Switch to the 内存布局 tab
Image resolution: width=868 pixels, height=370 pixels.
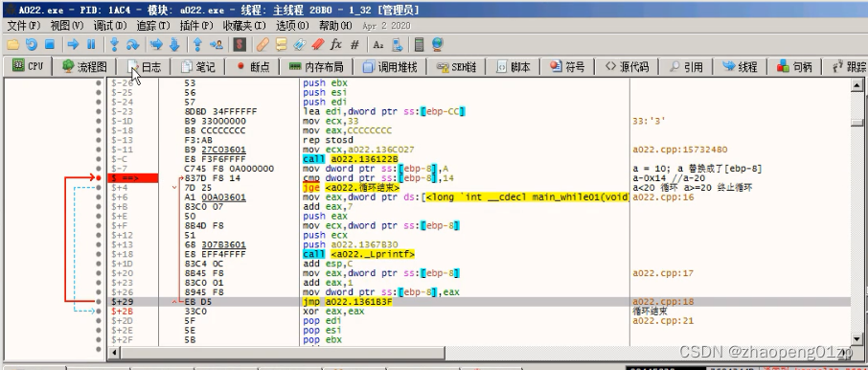[317, 66]
